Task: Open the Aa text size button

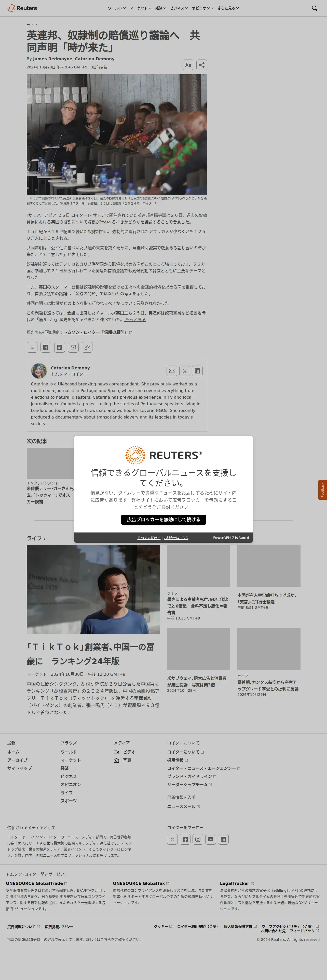Action: click(x=188, y=65)
